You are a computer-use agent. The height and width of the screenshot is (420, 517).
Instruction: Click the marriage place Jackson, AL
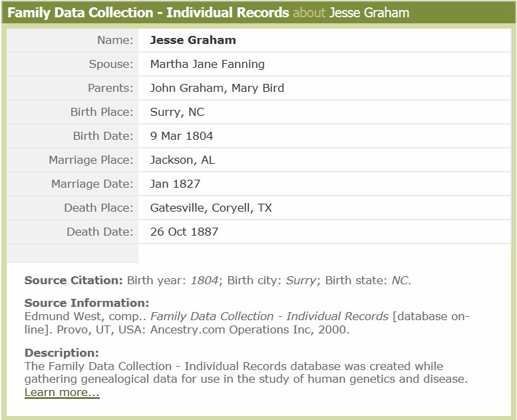(182, 160)
